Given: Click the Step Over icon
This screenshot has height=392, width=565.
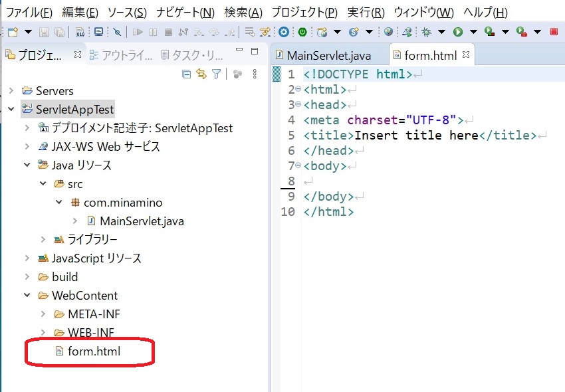Looking at the screenshot, I should (215, 32).
